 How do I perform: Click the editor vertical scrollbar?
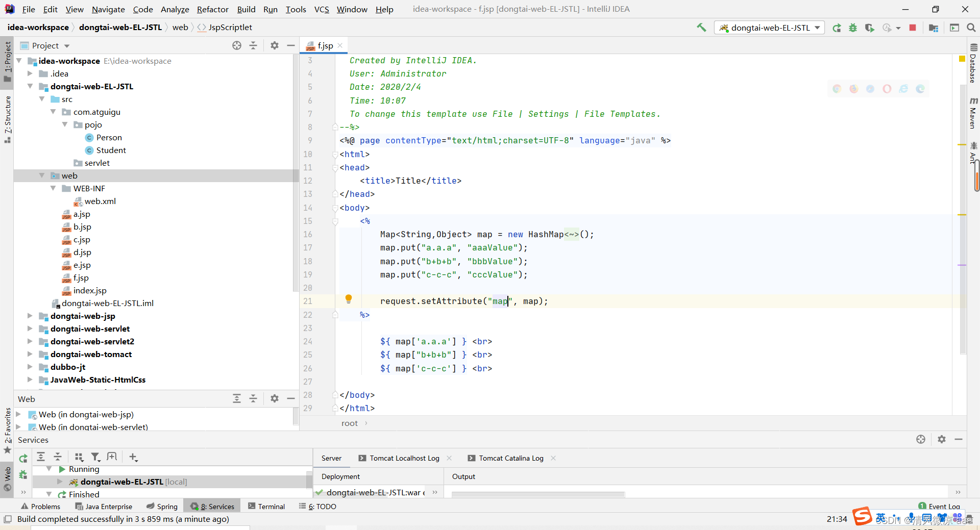[963, 218]
